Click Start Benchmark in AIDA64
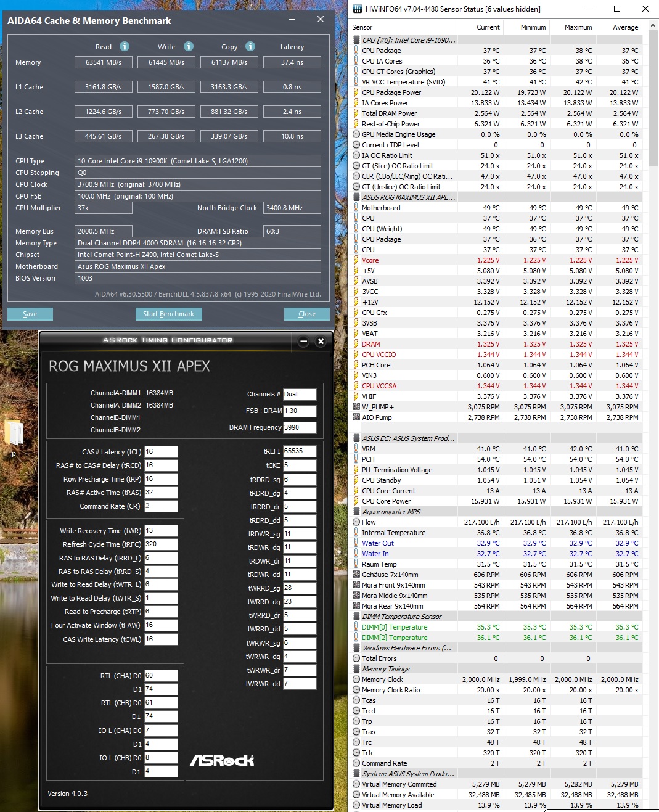Viewport: 659px width, 812px height. click(x=168, y=314)
